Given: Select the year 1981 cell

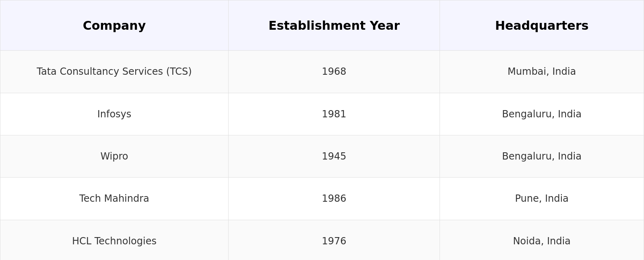Looking at the screenshot, I should click(x=334, y=114).
